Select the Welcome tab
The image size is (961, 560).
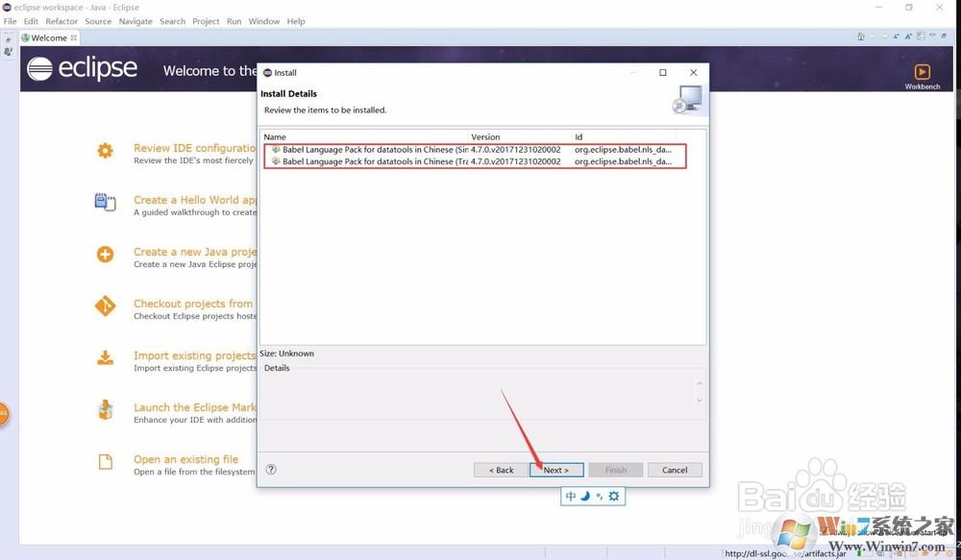(49, 37)
